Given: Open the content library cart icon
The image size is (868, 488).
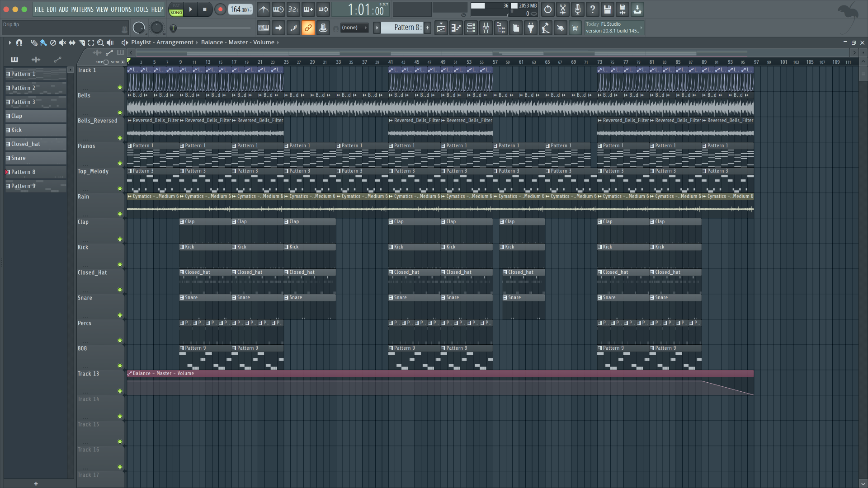Looking at the screenshot, I should tap(575, 28).
